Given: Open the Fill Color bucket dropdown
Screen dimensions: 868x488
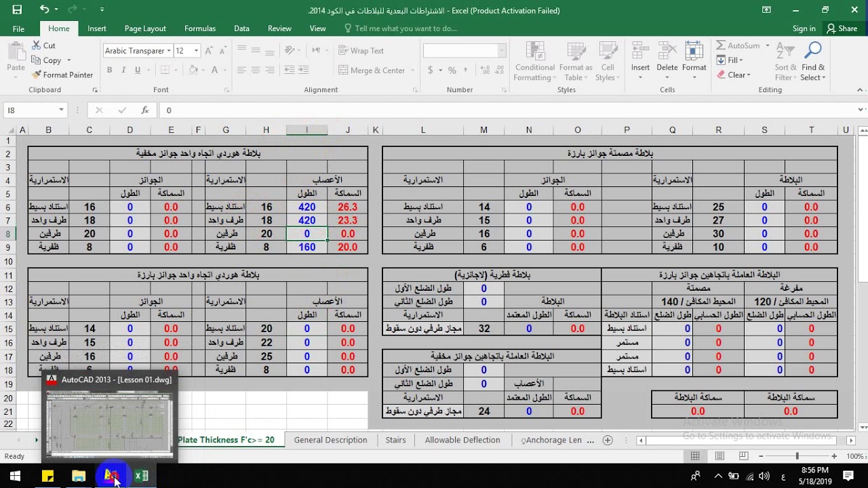Looking at the screenshot, I should point(202,70).
